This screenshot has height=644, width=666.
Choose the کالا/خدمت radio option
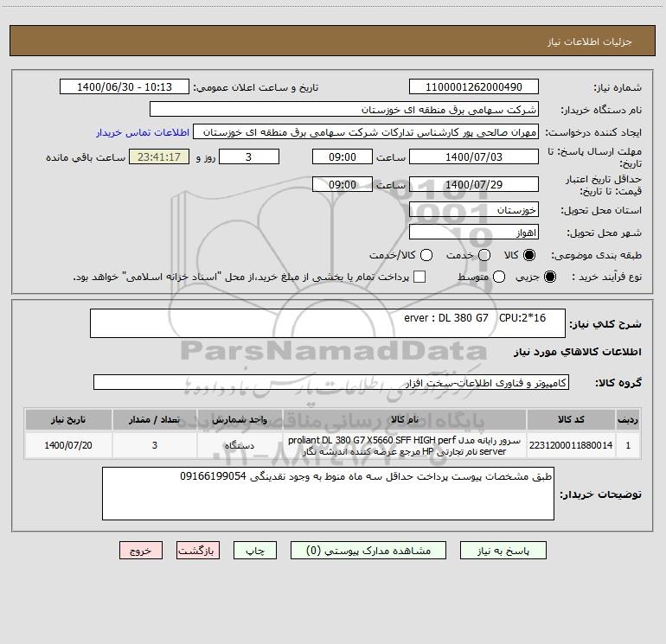point(426,255)
